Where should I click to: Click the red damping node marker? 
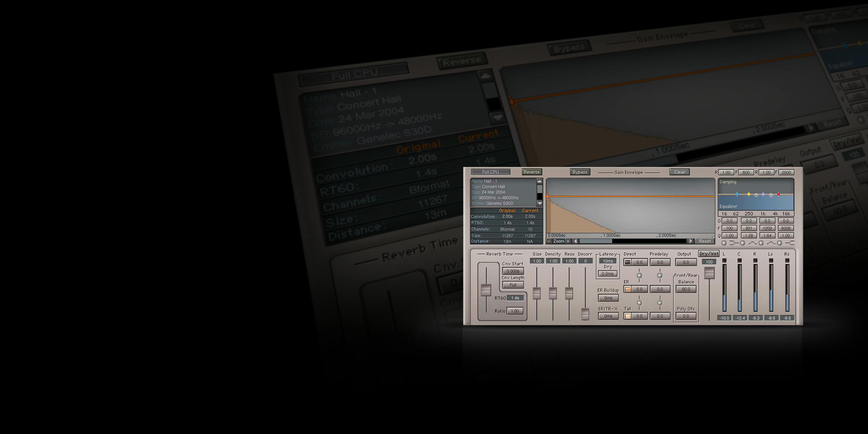(778, 194)
